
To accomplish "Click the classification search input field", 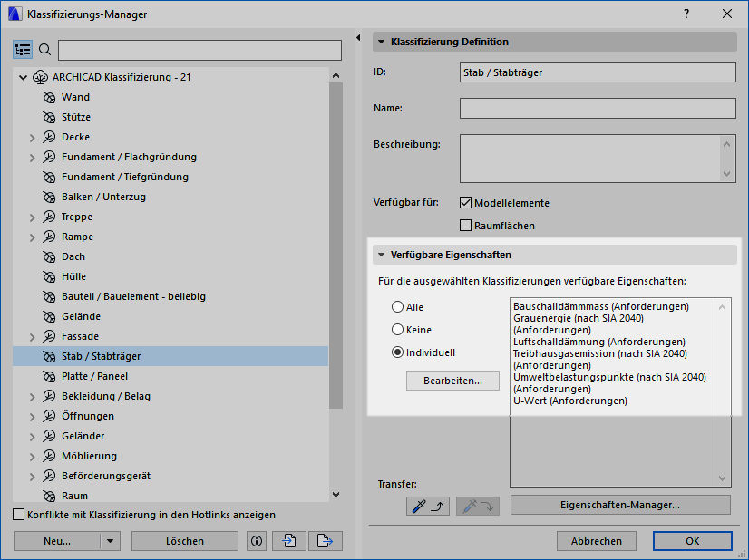I will pyautogui.click(x=199, y=50).
